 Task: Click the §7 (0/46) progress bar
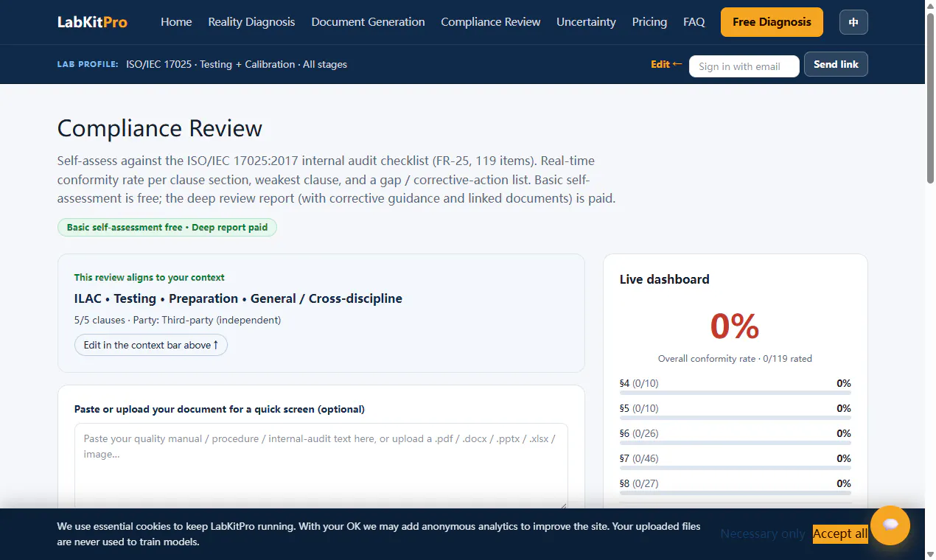point(736,468)
